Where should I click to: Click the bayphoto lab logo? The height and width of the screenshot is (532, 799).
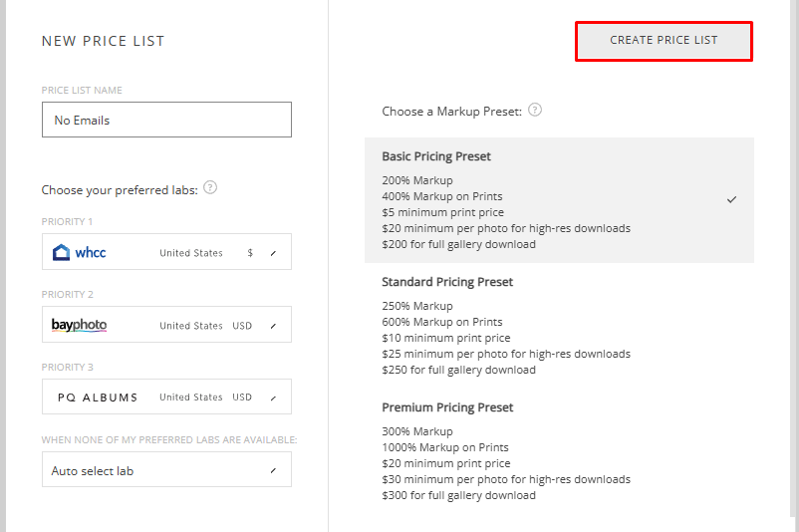(80, 326)
